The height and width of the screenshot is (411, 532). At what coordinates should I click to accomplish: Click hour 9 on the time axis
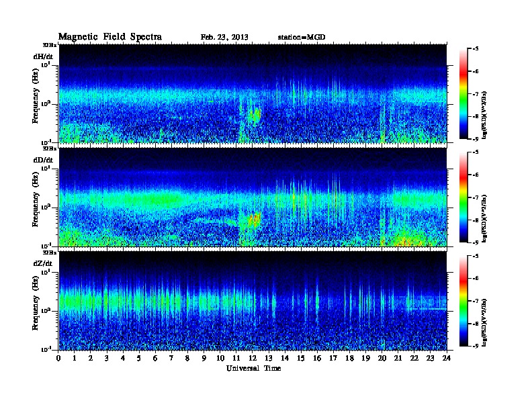[204, 358]
